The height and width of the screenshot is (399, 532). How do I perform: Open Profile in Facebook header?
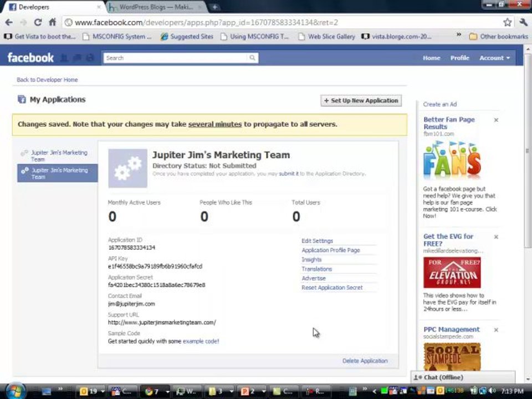point(460,58)
